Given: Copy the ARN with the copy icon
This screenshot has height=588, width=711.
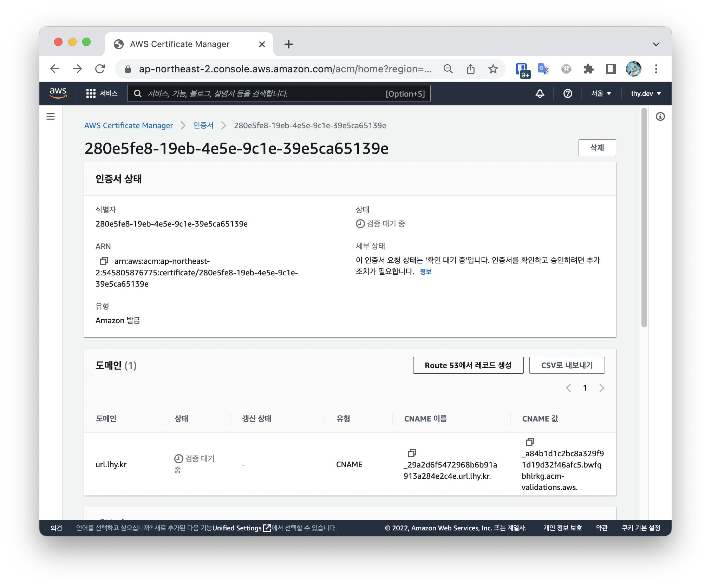Looking at the screenshot, I should coord(104,261).
